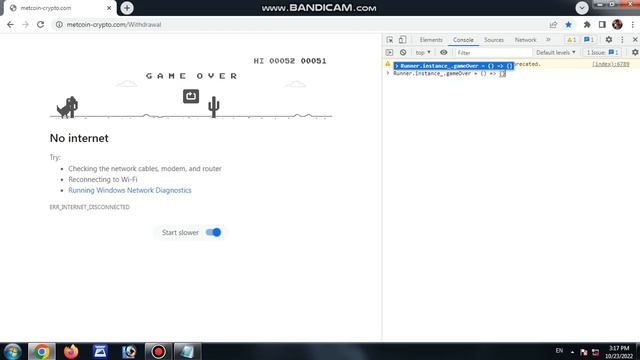
Task: Focus the console Filter field
Action: 493,53
